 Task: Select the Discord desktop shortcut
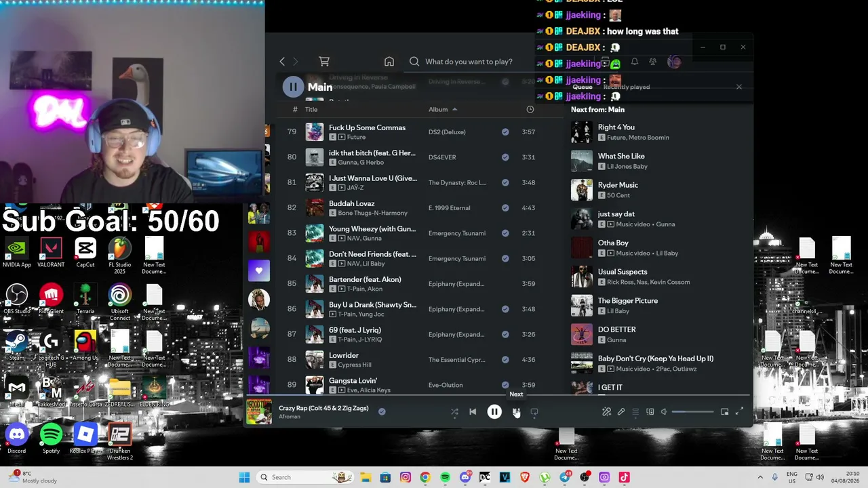click(x=17, y=439)
